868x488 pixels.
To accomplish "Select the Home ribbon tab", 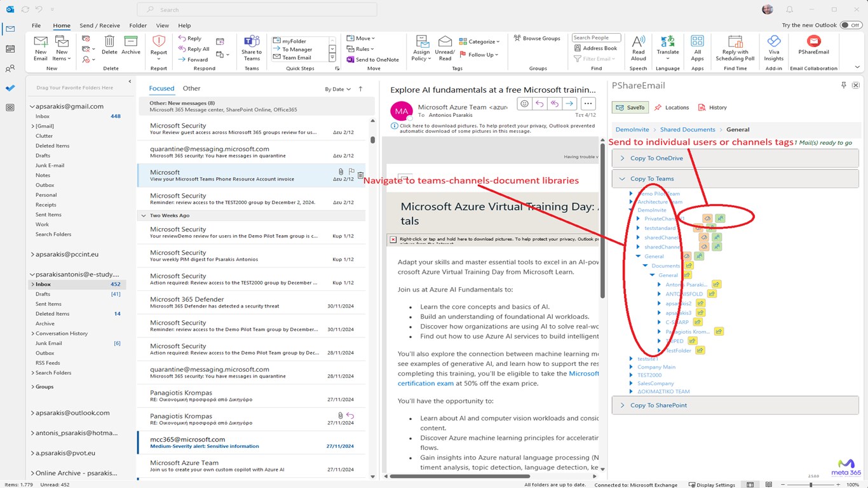I will (x=62, y=25).
